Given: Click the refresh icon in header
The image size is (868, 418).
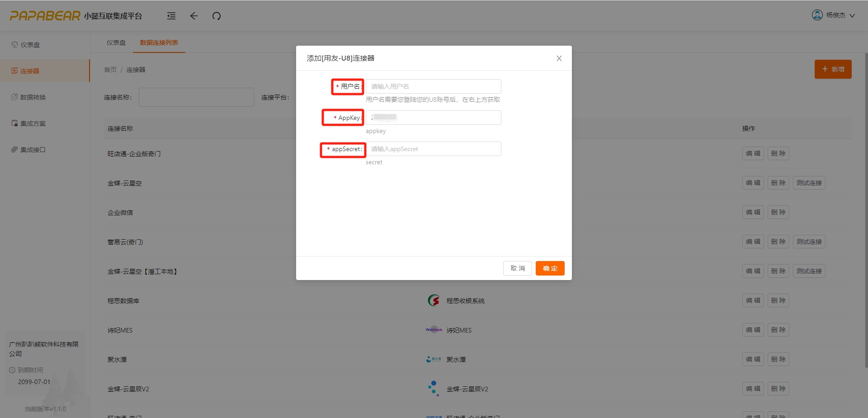Looking at the screenshot, I should pos(217,16).
